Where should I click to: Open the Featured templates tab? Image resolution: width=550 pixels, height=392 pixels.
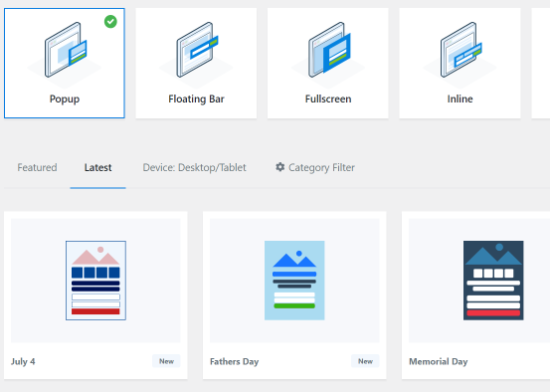37,167
